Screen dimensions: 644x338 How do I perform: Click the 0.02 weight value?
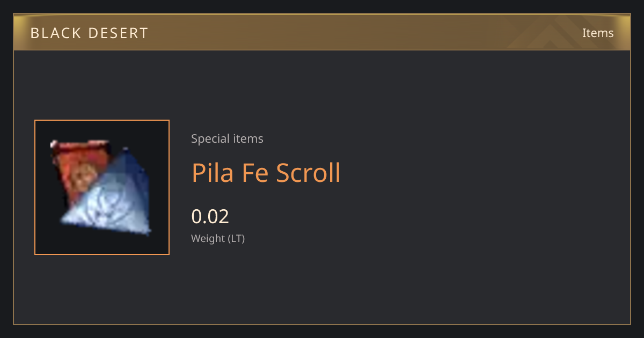click(x=210, y=216)
